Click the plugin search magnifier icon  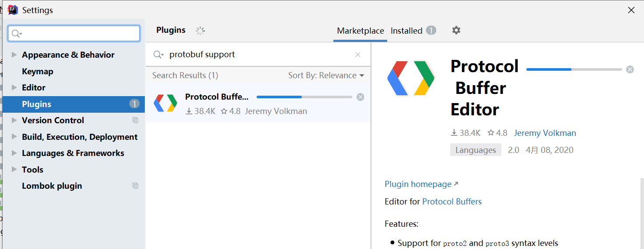pyautogui.click(x=158, y=55)
